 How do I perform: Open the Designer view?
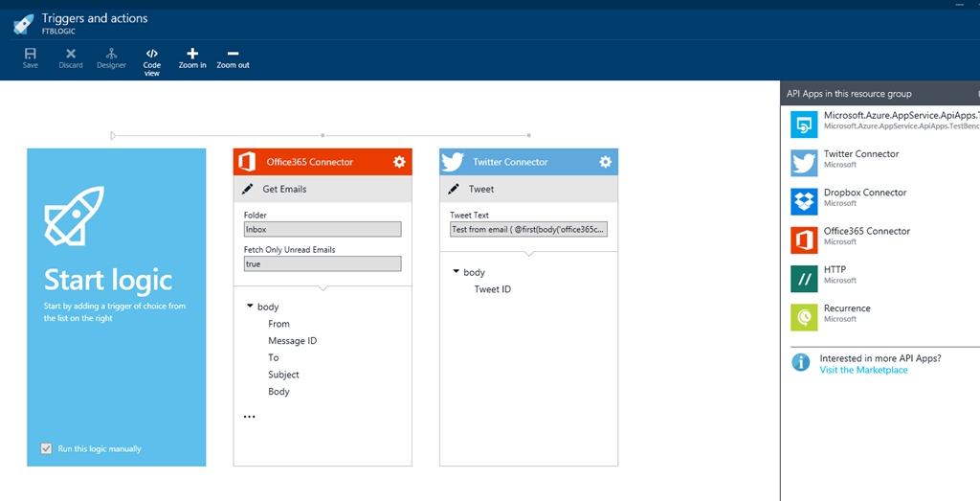point(111,54)
